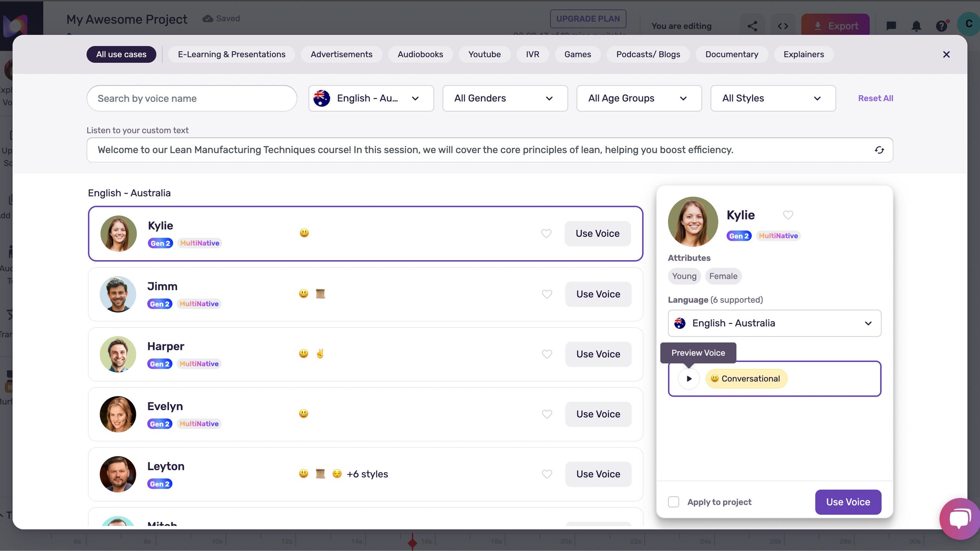Screen dimensions: 980x551
Task: Select the Documentary tab
Action: tap(732, 54)
